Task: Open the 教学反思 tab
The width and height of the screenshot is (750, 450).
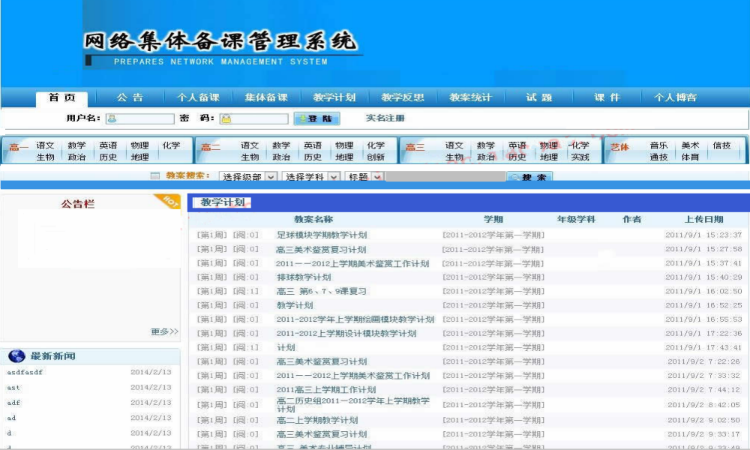Action: tap(402, 98)
